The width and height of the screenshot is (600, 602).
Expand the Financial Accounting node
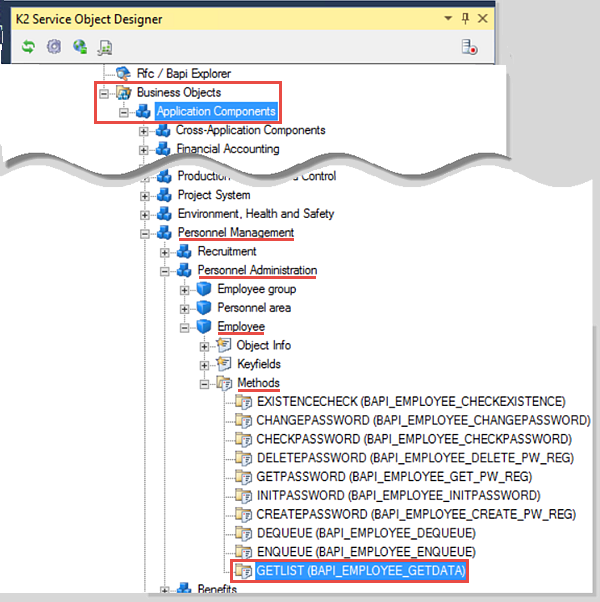(x=145, y=149)
